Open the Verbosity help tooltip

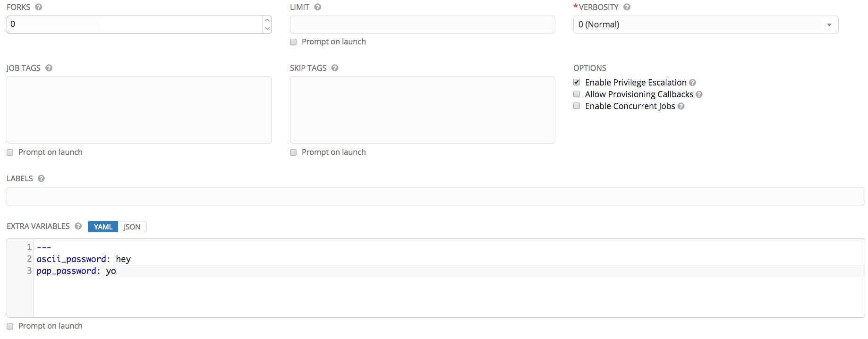click(627, 7)
